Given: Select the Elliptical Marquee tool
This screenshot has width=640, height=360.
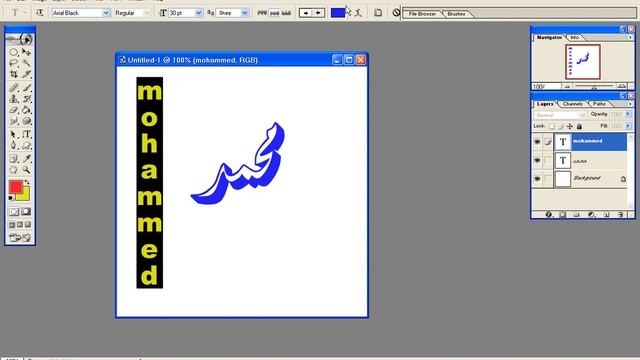Looking at the screenshot, I should (x=13, y=52).
